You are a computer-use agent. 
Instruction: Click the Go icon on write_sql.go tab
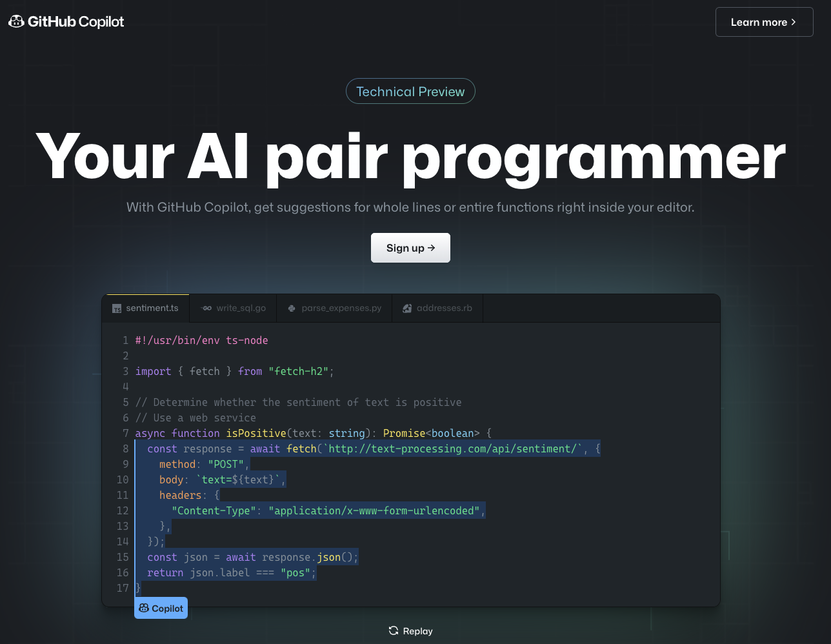tap(206, 308)
